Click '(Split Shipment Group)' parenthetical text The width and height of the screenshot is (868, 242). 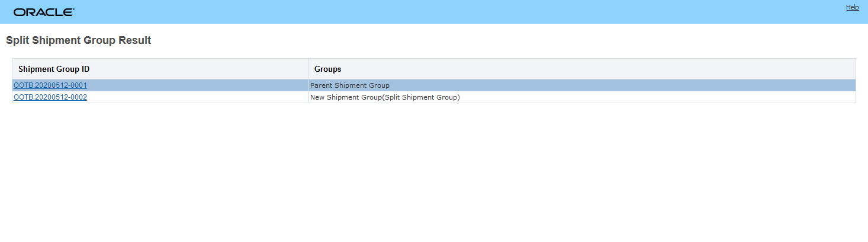point(420,97)
